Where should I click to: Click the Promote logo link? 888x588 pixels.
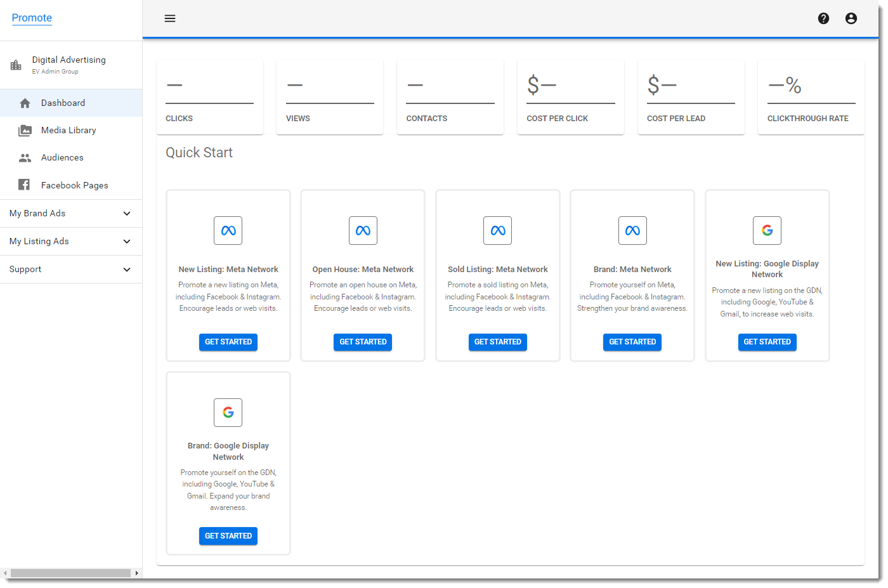click(32, 18)
